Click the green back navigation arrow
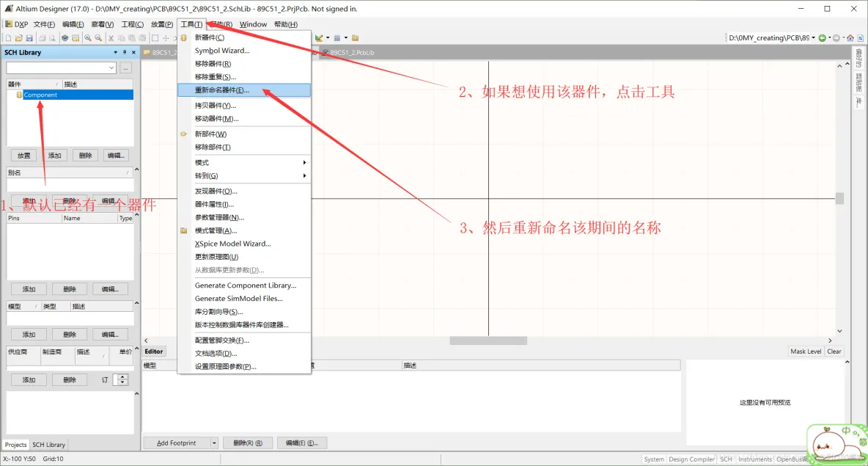Screen dimensions: 868x466 [822, 38]
